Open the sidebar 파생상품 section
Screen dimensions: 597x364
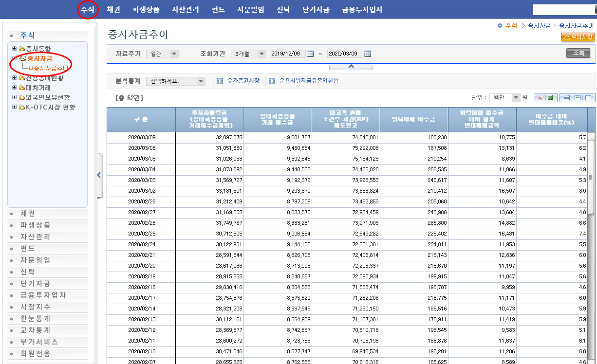point(48,225)
